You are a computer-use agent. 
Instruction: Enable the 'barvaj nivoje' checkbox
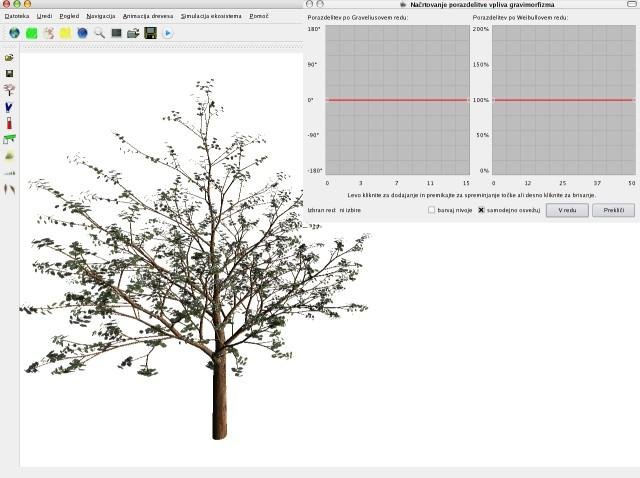pyautogui.click(x=431, y=210)
